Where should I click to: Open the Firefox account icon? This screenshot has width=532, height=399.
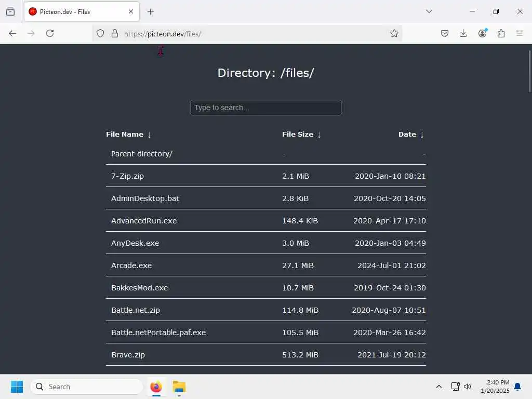click(482, 33)
